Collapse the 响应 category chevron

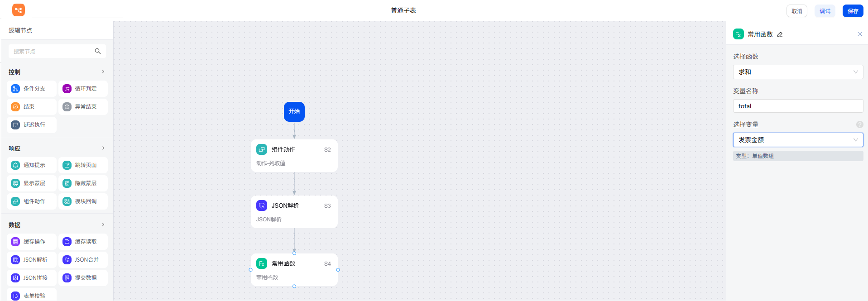tap(103, 148)
